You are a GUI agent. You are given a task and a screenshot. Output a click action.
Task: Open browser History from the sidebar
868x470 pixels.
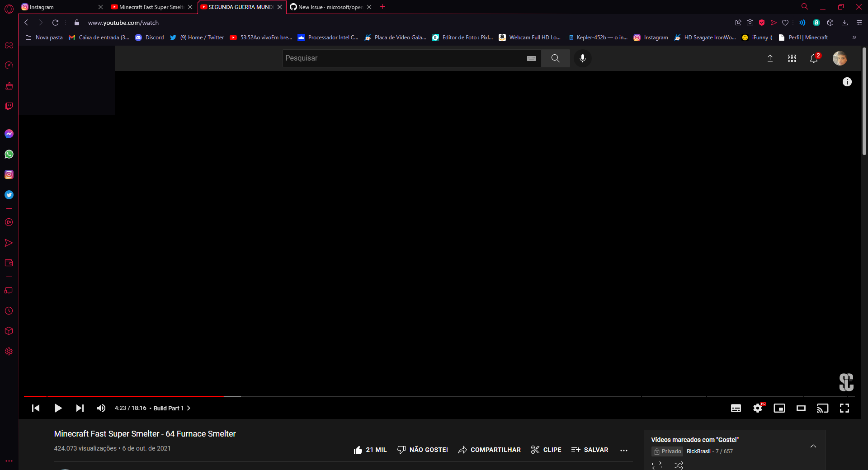pos(9,311)
